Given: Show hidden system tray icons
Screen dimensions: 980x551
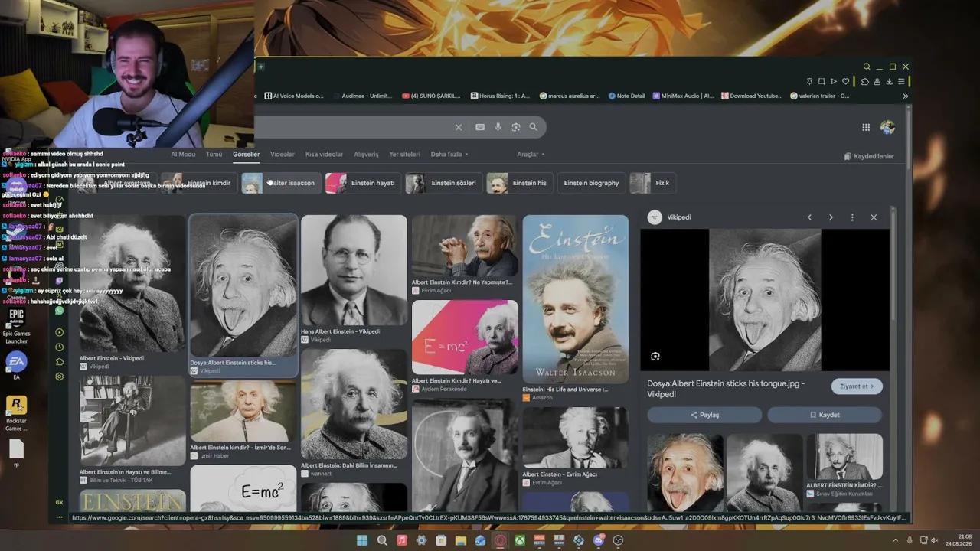Looking at the screenshot, I should pyautogui.click(x=895, y=540).
